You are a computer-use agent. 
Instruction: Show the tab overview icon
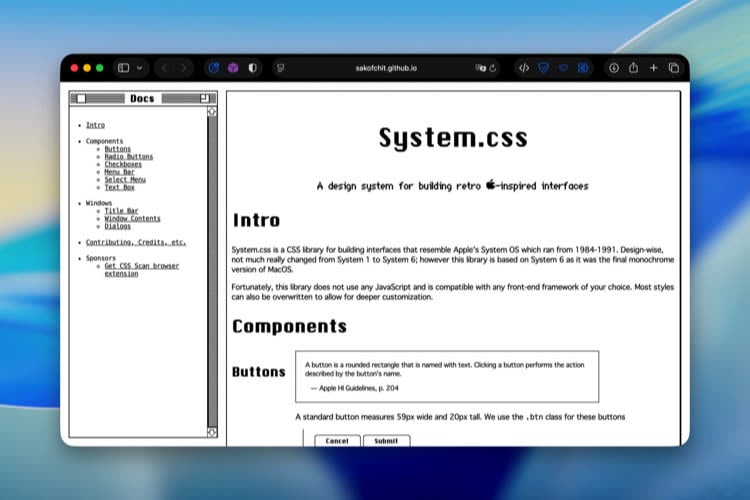(x=674, y=68)
